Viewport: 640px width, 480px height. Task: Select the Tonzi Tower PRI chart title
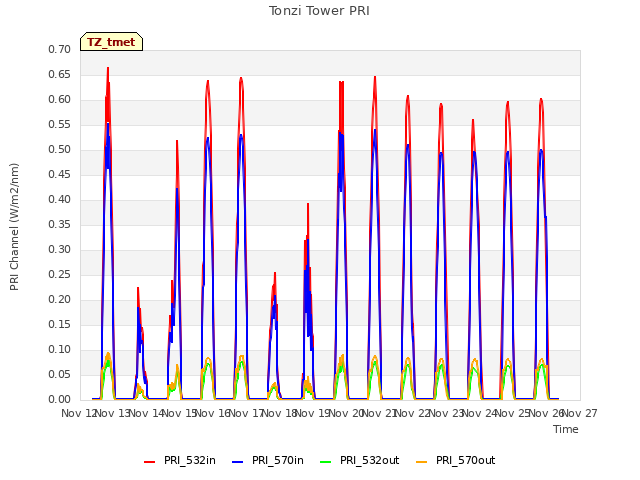click(319, 11)
